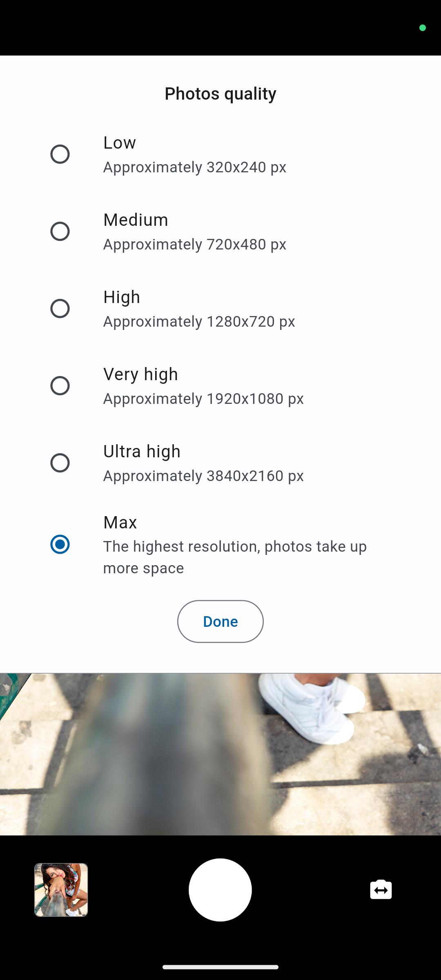The height and width of the screenshot is (980, 441).
Task: Tap the High option title text
Action: pos(122,297)
